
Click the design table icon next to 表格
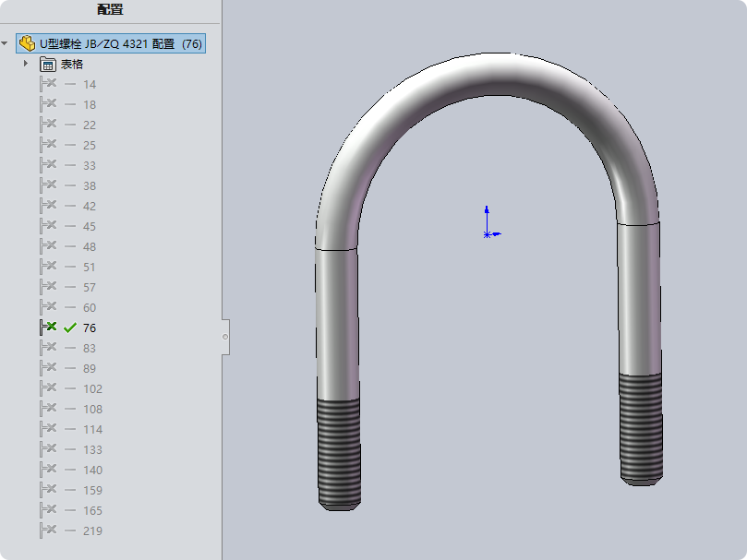tap(48, 65)
